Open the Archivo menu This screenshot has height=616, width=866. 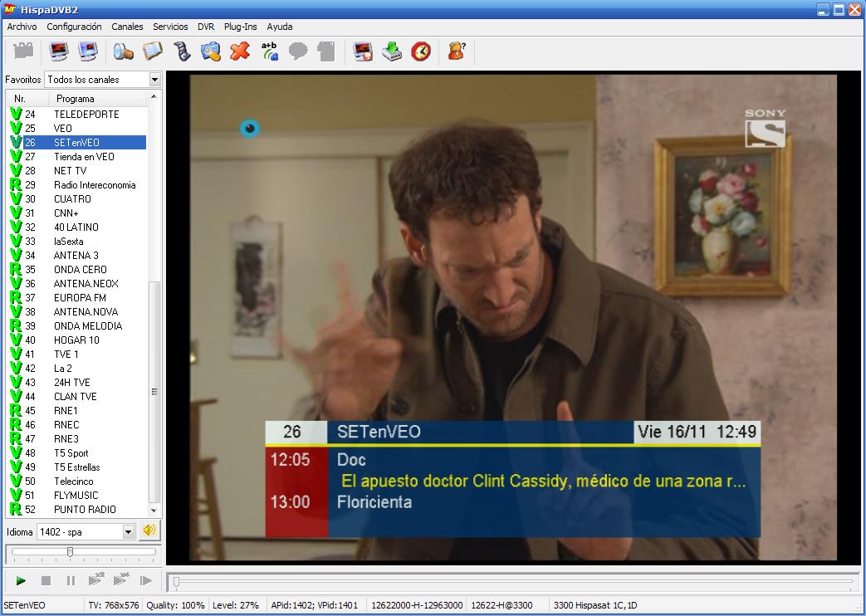[22, 27]
